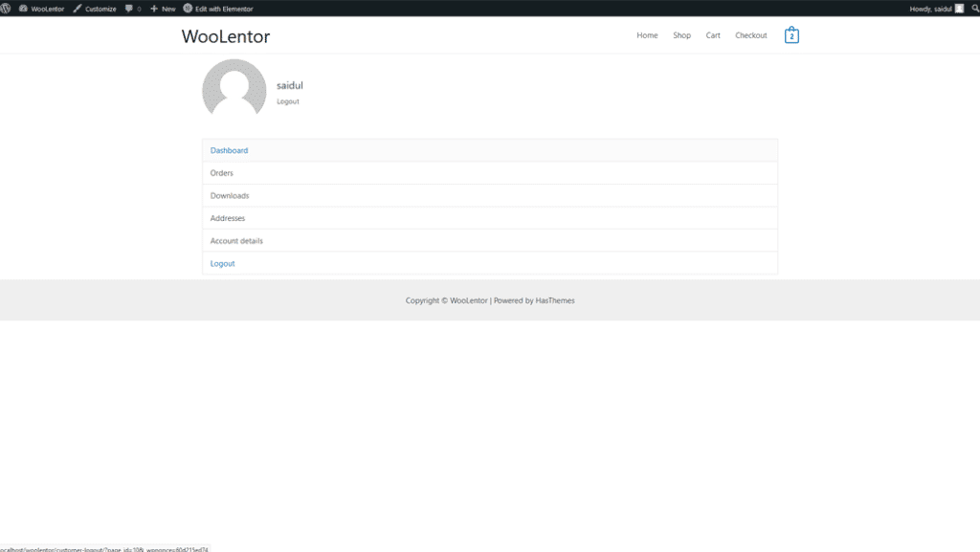Click the WordPress logo in admin bar
This screenshot has width=980, height=552.
click(x=6, y=9)
